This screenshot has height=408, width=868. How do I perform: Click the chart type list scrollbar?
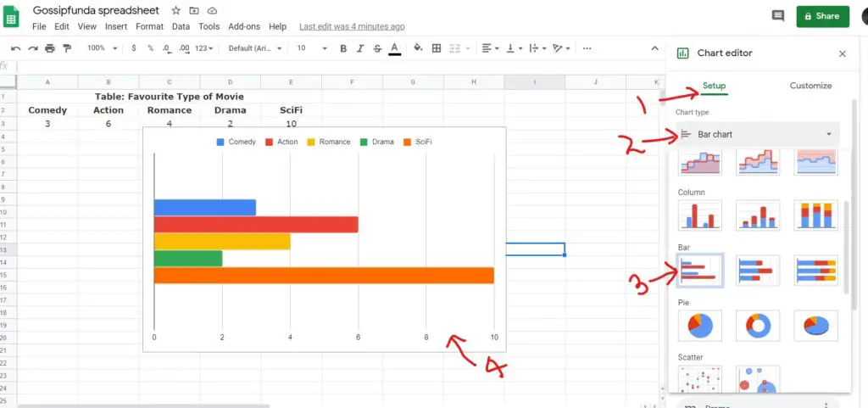(845, 247)
